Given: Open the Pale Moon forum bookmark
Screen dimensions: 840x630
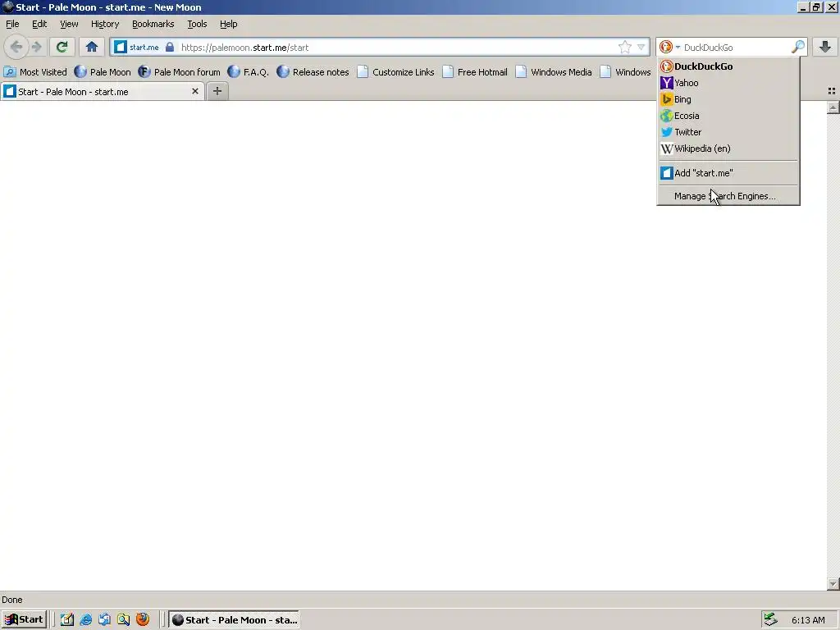Looking at the screenshot, I should [x=179, y=72].
